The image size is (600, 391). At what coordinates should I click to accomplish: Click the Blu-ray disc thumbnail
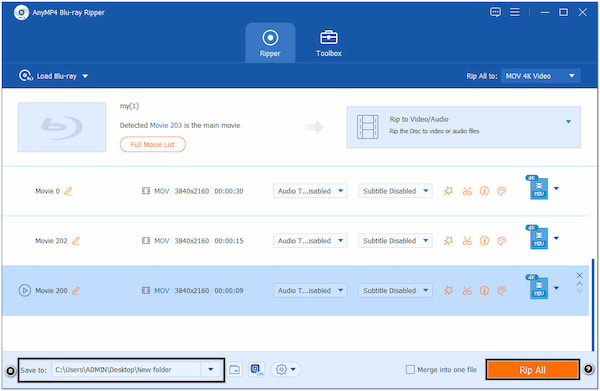62,127
